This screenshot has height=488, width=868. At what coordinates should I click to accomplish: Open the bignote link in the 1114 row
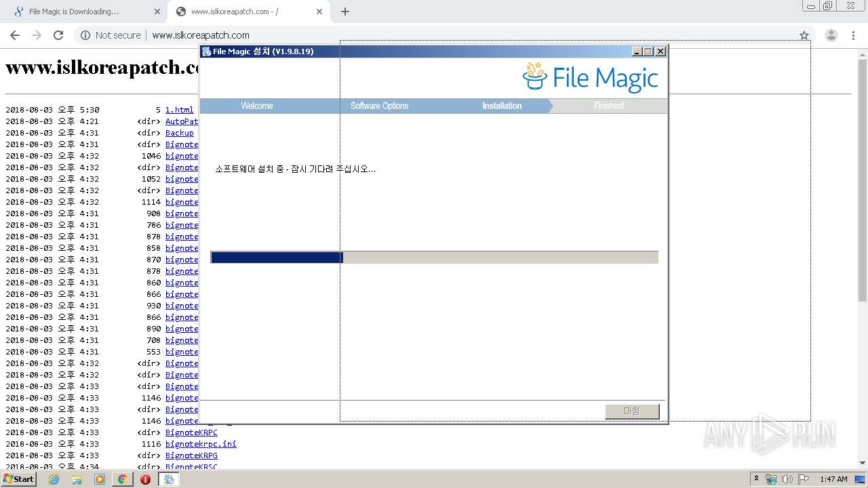pyautogui.click(x=182, y=202)
